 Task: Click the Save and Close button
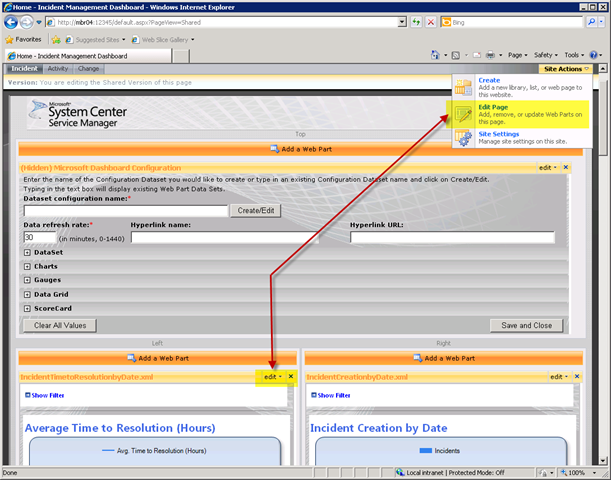click(x=527, y=326)
